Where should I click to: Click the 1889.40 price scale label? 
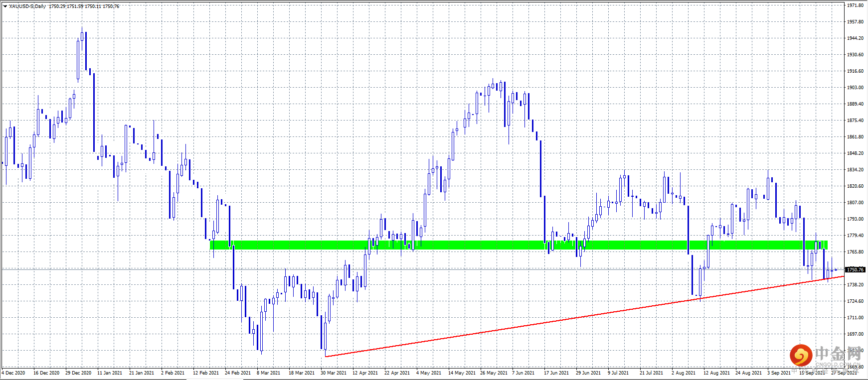tap(855, 104)
